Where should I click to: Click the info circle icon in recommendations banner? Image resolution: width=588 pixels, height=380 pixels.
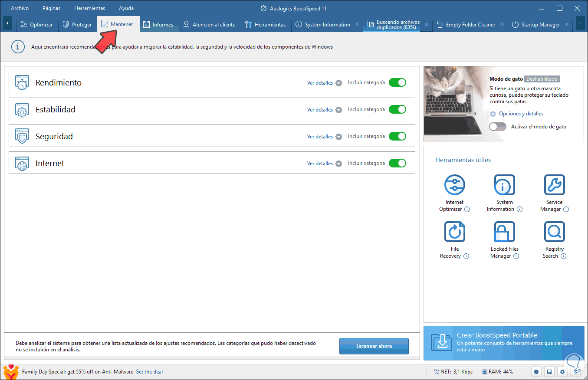(x=18, y=47)
